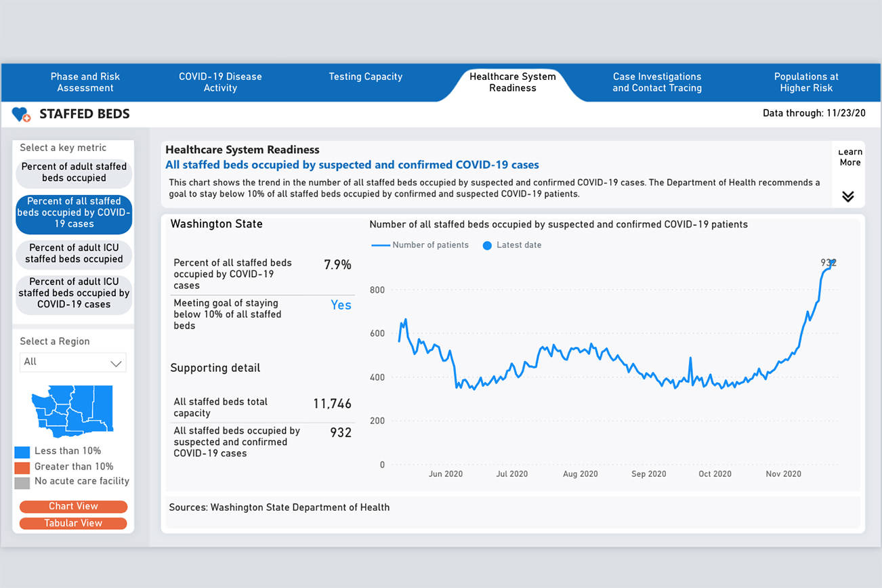
Task: Switch to Phase and Risk Assessment tab
Action: pos(85,82)
